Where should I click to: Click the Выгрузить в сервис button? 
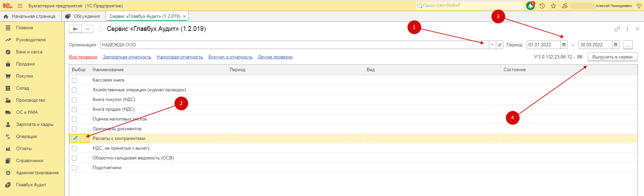click(x=612, y=57)
